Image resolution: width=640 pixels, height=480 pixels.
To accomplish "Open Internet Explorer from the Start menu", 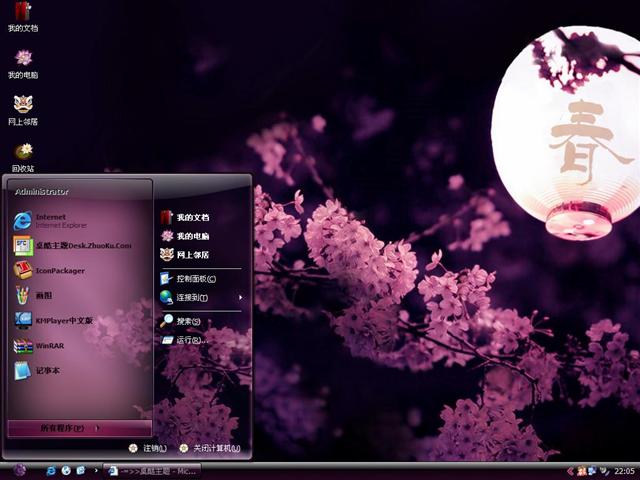I will [50, 220].
